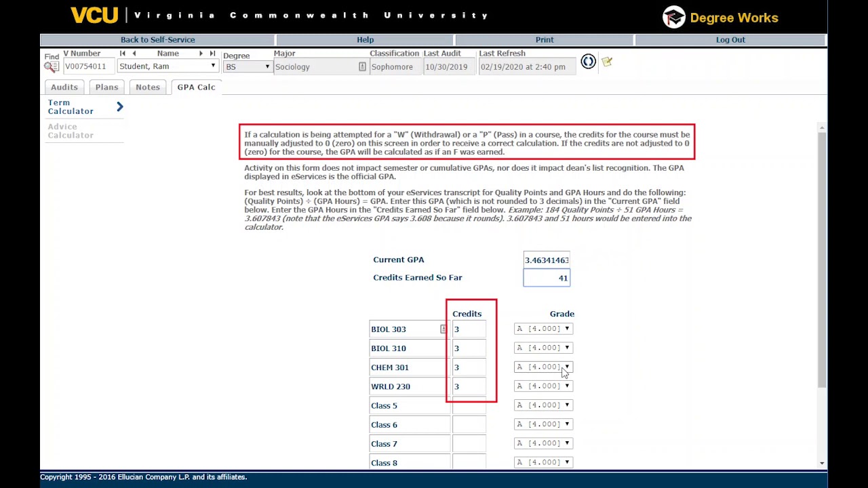Click the Credits Earned So Far field

[x=547, y=278]
